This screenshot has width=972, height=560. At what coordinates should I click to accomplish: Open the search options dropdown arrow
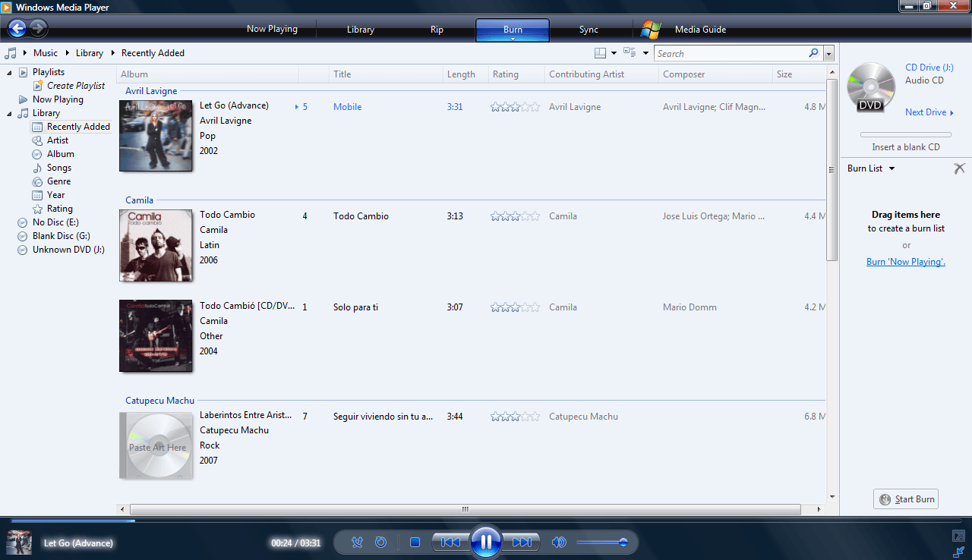pos(828,53)
